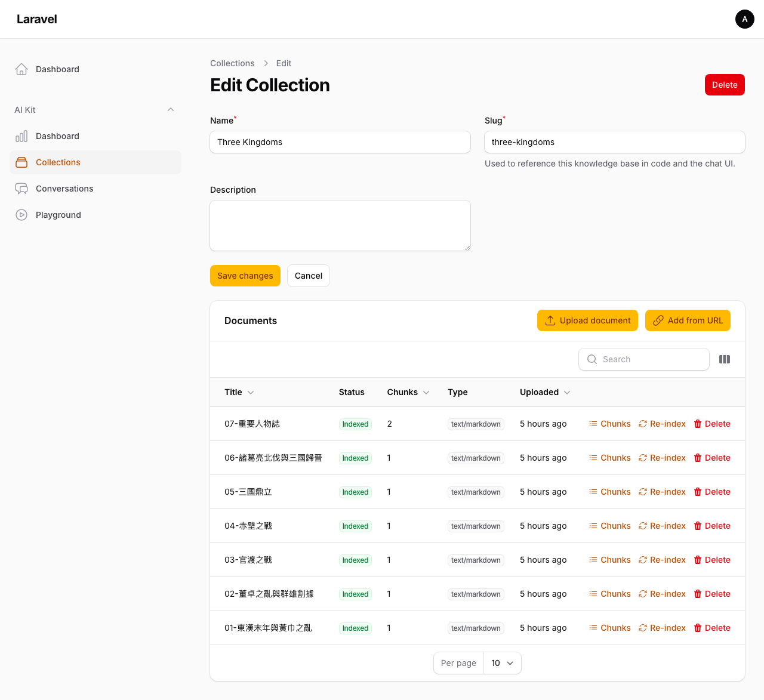Click Re-index link for 04-赤壁之戰
This screenshot has height=700, width=764.
(x=662, y=526)
